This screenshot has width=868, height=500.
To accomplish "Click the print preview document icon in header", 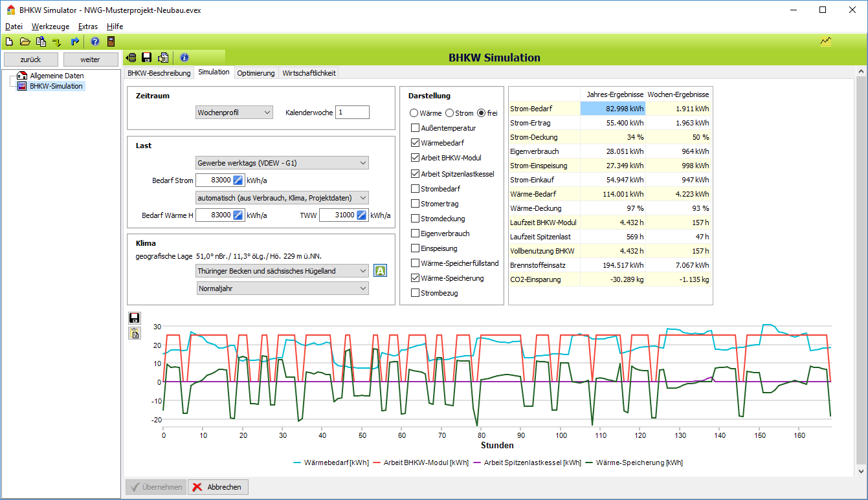I will 163,58.
